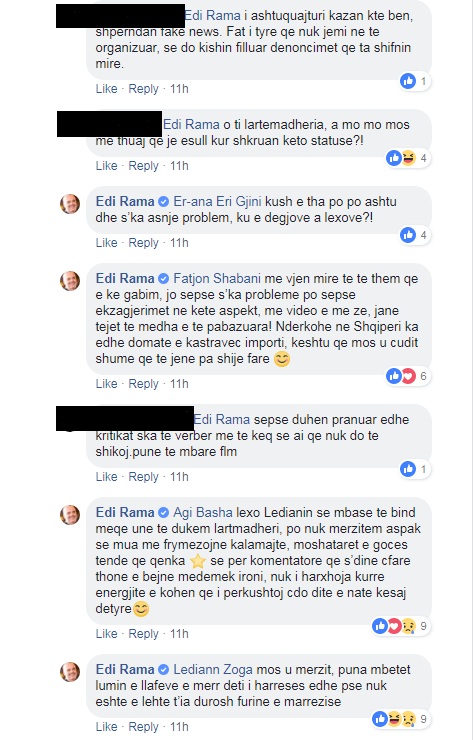The width and height of the screenshot is (473, 740).
Task: Click Reply under the fake news comment
Action: [144, 89]
